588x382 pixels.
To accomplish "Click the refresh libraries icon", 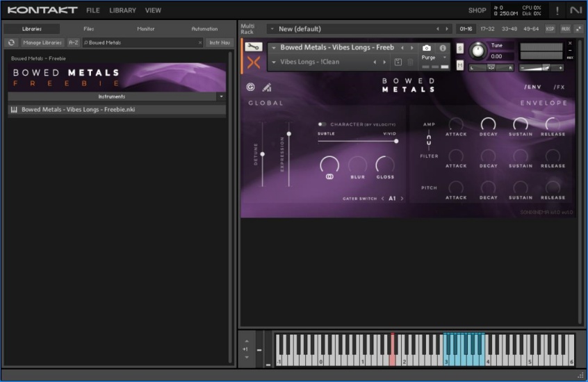I will (x=11, y=42).
